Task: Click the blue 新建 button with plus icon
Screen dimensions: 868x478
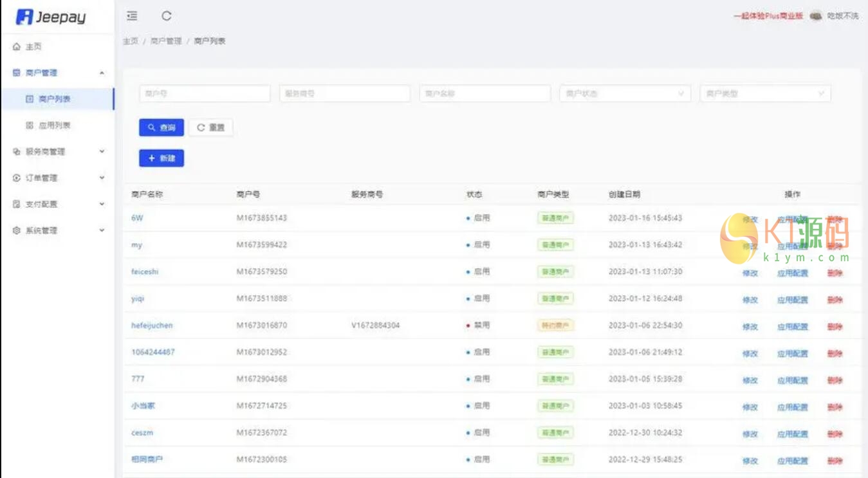Action: pyautogui.click(x=162, y=158)
